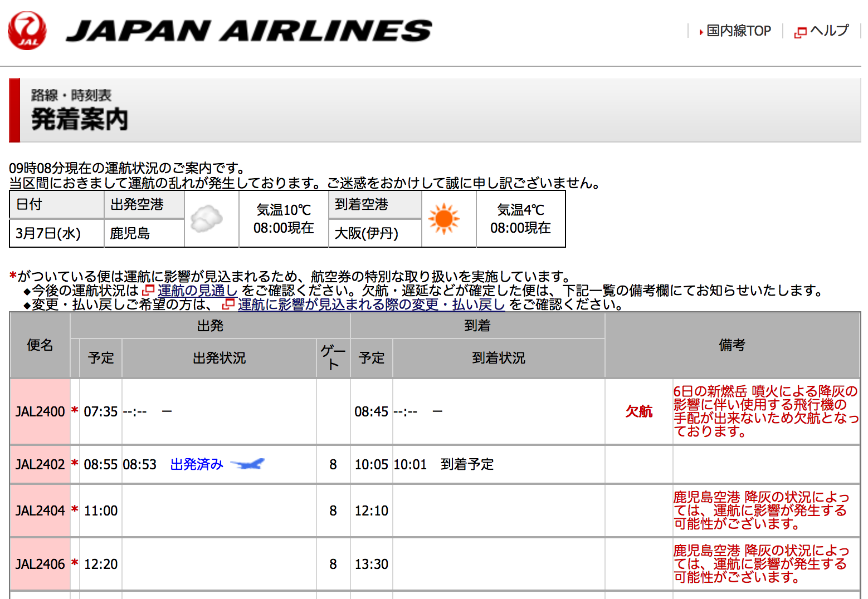Click the red arrow icon before 国内線TOP

pos(701,32)
